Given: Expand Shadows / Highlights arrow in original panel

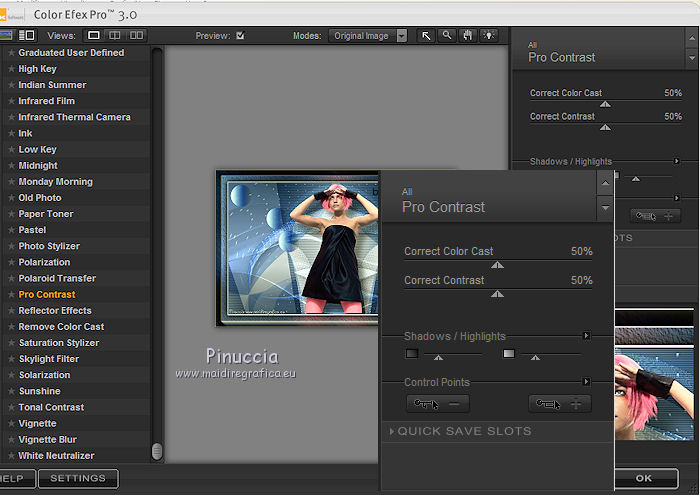Looking at the screenshot, I should point(676,161).
